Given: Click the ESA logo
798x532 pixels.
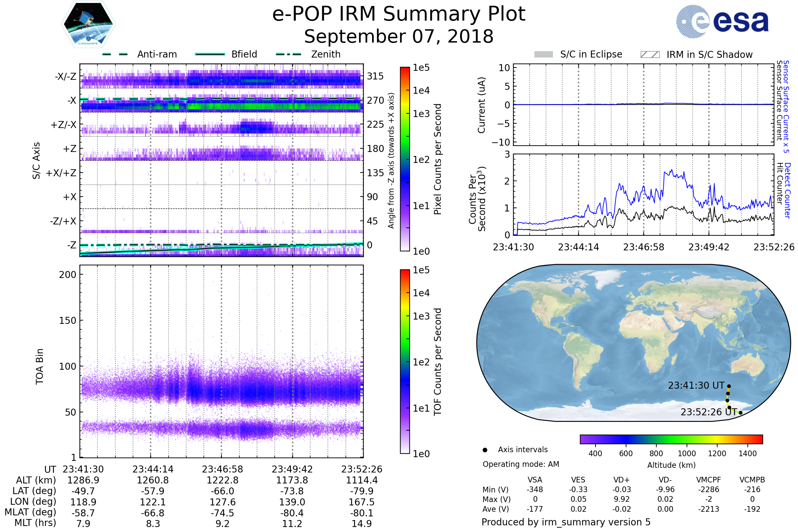Looking at the screenshot, I should click(722, 22).
